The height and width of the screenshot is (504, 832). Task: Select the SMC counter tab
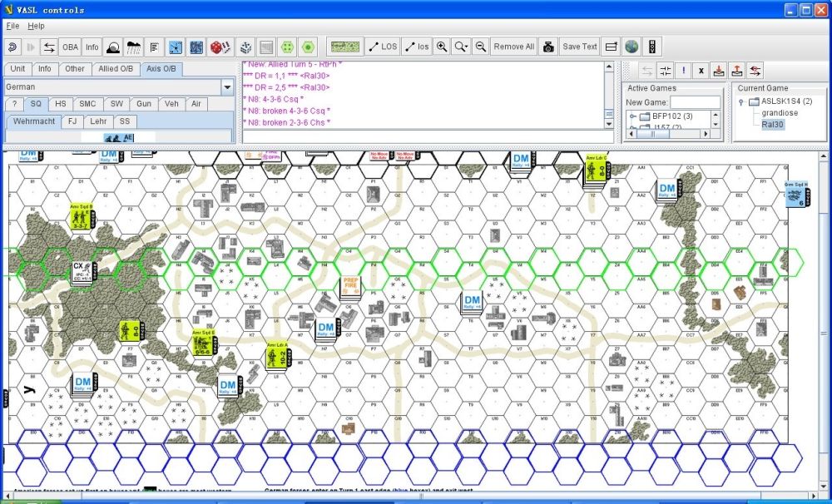(x=87, y=104)
